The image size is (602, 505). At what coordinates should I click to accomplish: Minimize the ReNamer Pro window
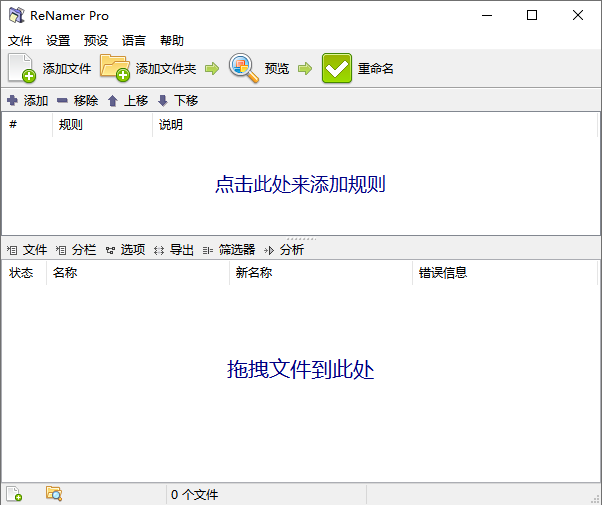point(487,15)
